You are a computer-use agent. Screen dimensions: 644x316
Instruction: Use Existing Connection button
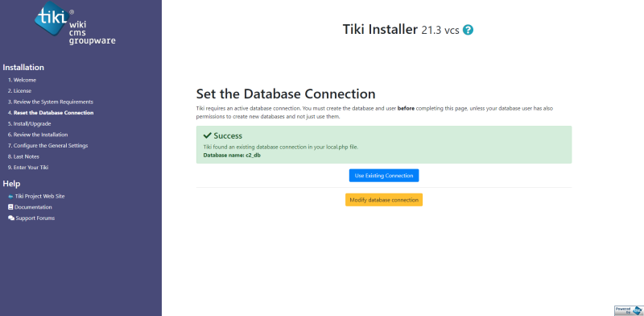coord(384,176)
